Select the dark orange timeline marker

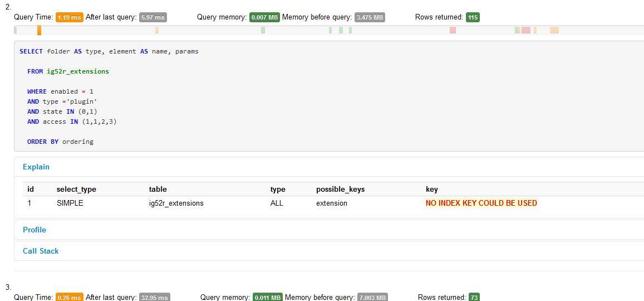pyautogui.click(x=40, y=30)
